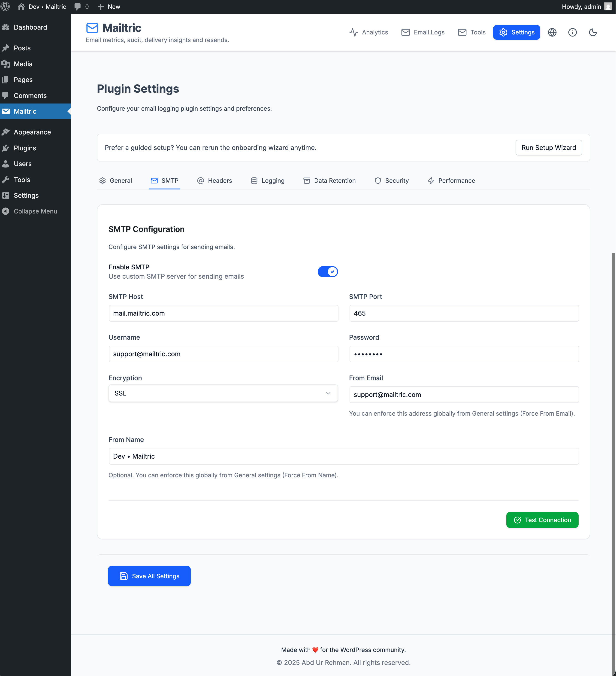Toggle SMTP switch off for sending emails

pyautogui.click(x=327, y=272)
